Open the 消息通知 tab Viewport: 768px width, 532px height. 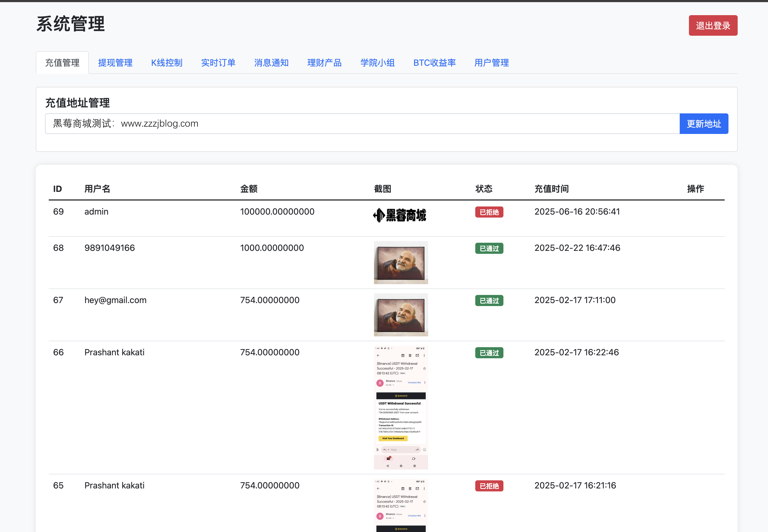click(271, 63)
